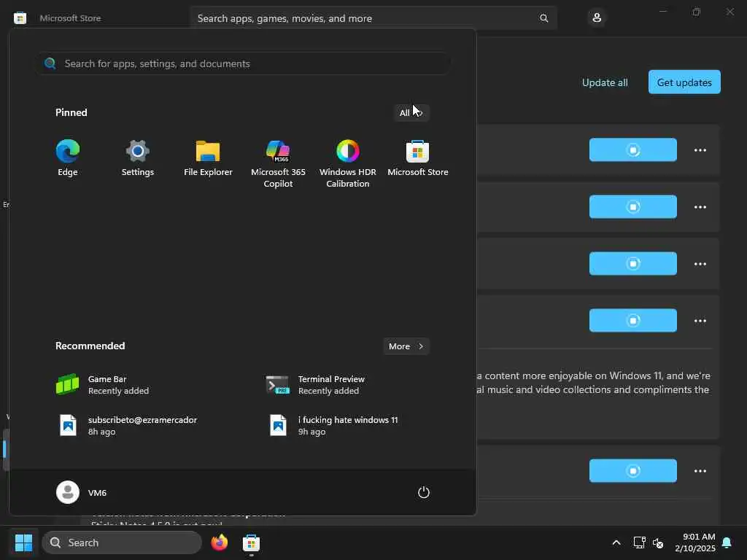Stop the third app update in list
Screen dimensions: 747x560
[x=632, y=263]
